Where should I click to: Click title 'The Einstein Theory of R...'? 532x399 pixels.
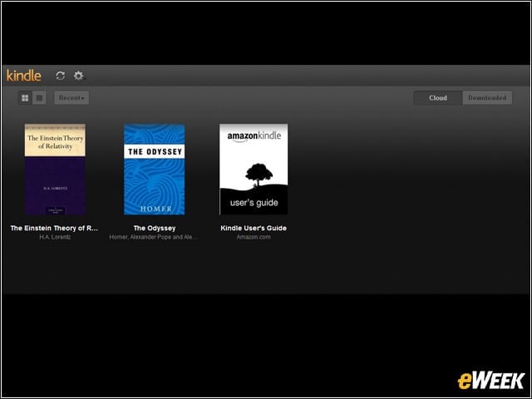click(x=54, y=228)
